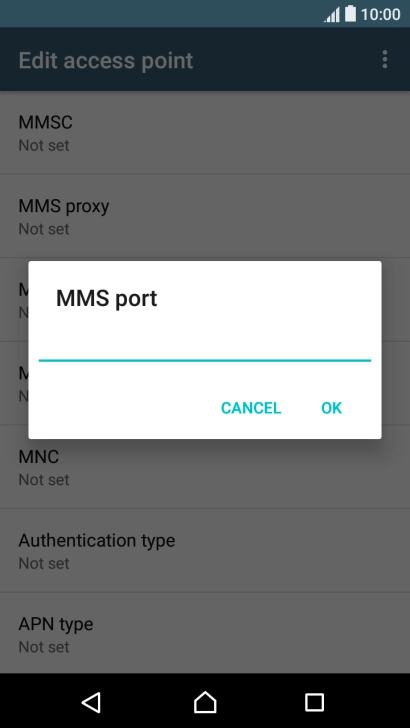Click OK in the MMS port dialog
The height and width of the screenshot is (728, 410).
point(332,408)
